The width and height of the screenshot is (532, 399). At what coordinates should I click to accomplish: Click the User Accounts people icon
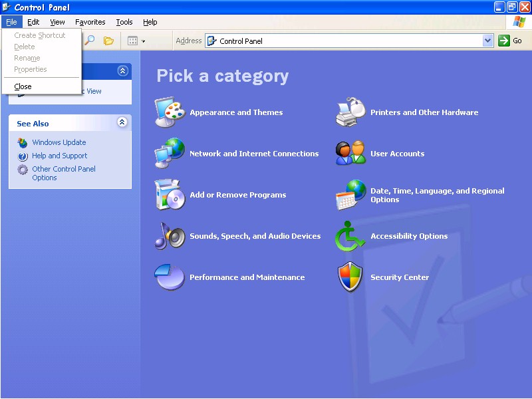[x=351, y=153]
